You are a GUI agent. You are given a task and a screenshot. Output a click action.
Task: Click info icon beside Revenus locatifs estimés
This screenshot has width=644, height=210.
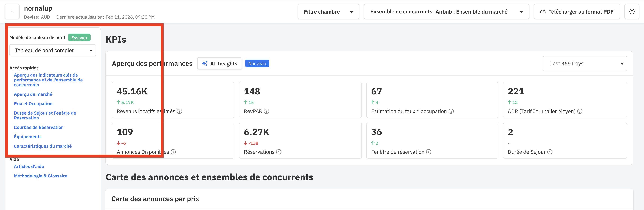click(179, 111)
